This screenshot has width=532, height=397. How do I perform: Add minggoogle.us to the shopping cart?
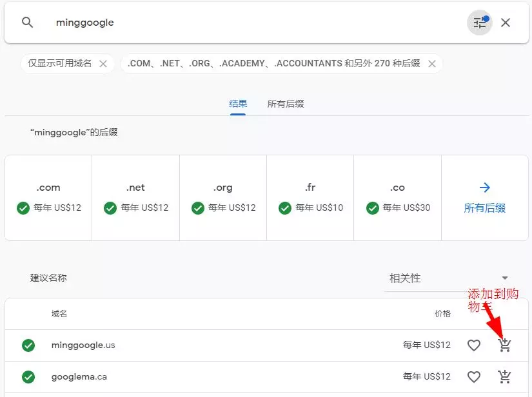[504, 345]
